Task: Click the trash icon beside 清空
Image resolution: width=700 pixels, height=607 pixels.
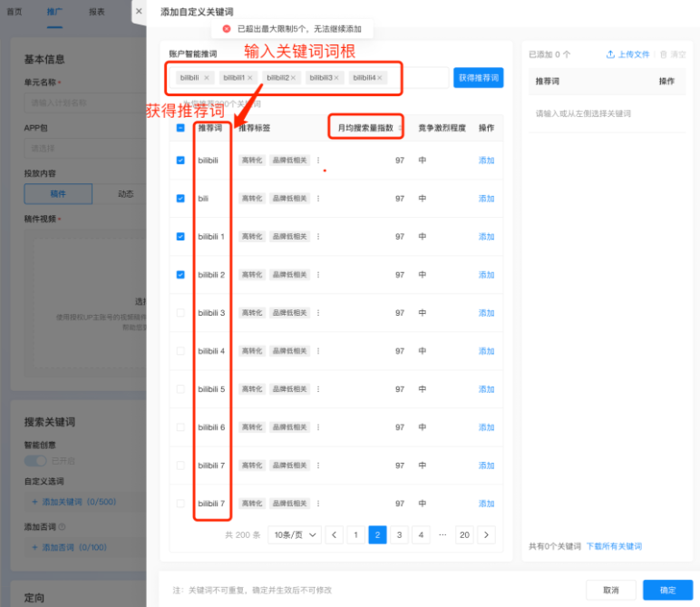Action: [x=664, y=54]
